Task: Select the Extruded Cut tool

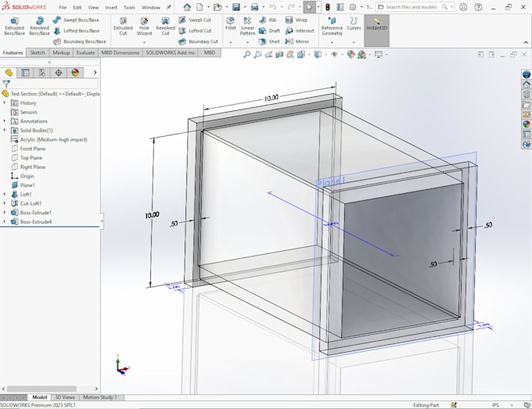Action: tap(123, 26)
